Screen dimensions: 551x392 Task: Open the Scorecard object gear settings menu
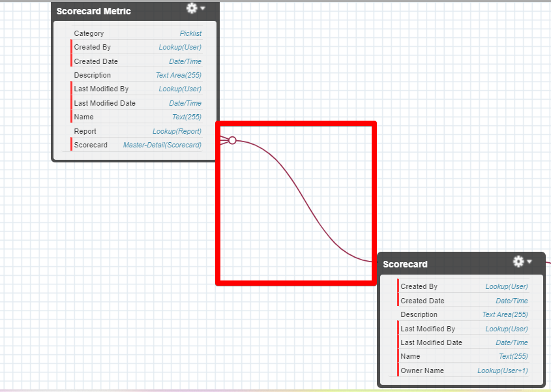[x=518, y=262]
